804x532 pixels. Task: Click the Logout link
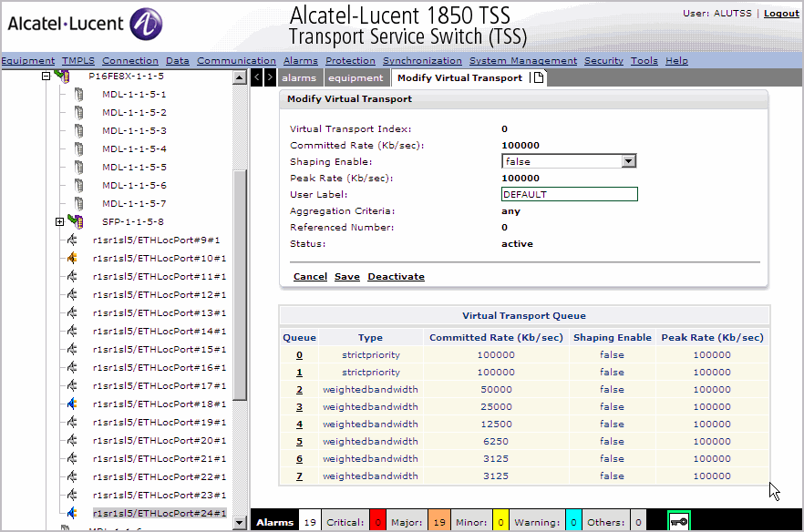781,14
